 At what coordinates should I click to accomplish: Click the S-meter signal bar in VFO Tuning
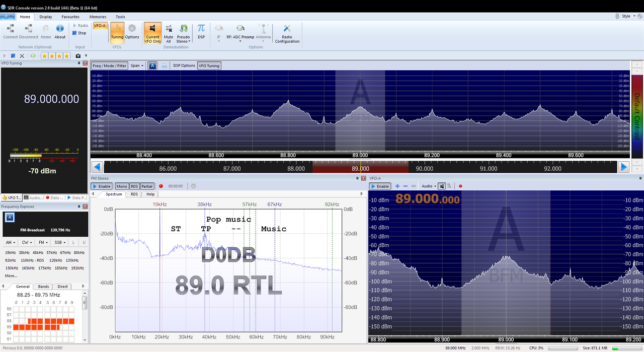coord(44,156)
